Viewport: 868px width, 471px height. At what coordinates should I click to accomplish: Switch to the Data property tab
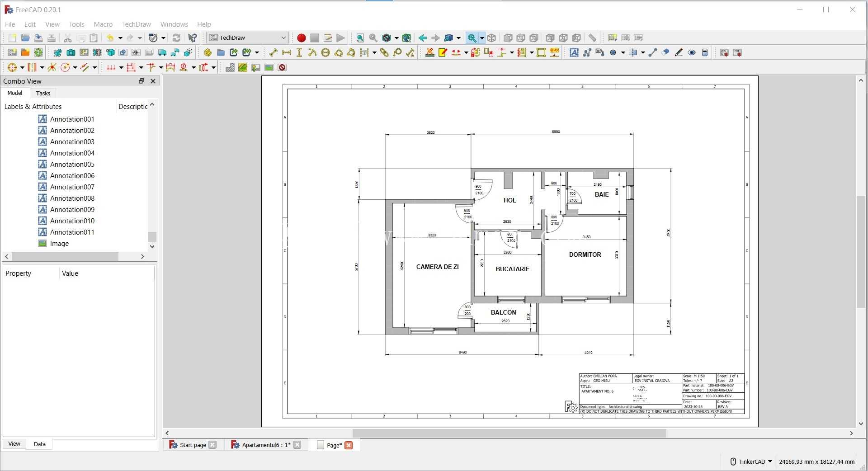point(40,444)
